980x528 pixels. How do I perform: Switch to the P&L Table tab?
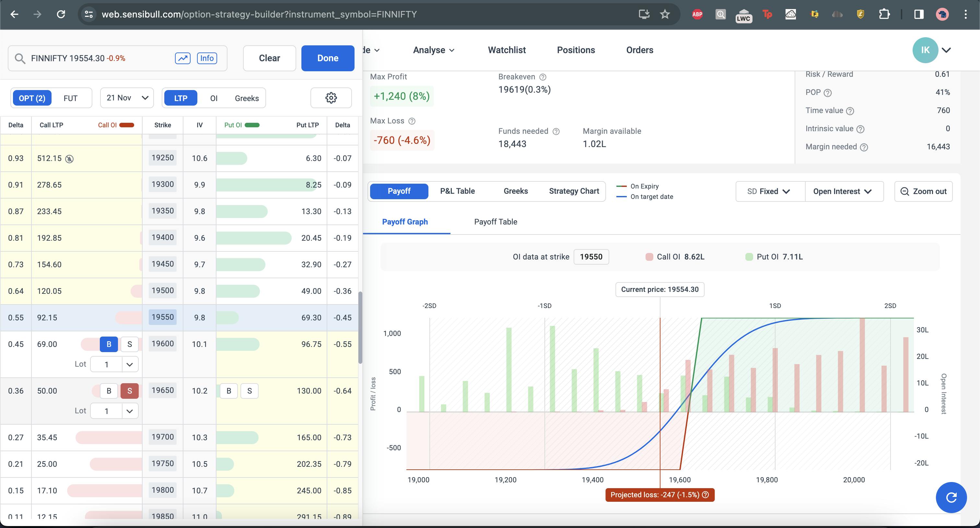[457, 191]
